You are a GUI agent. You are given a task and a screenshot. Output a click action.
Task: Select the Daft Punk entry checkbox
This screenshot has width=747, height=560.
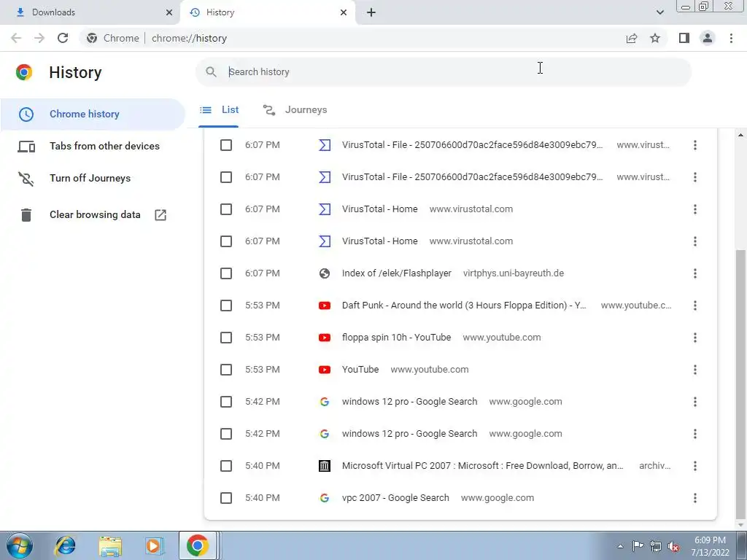(x=226, y=306)
